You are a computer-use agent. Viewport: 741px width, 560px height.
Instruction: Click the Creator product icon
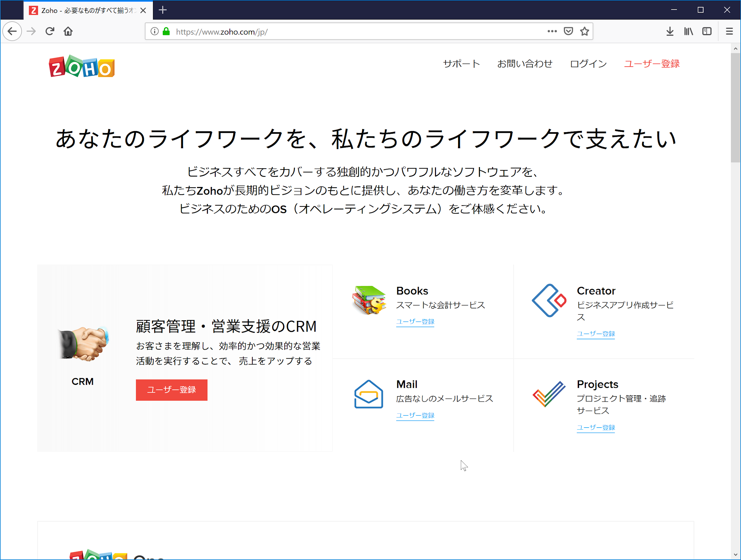[549, 300]
